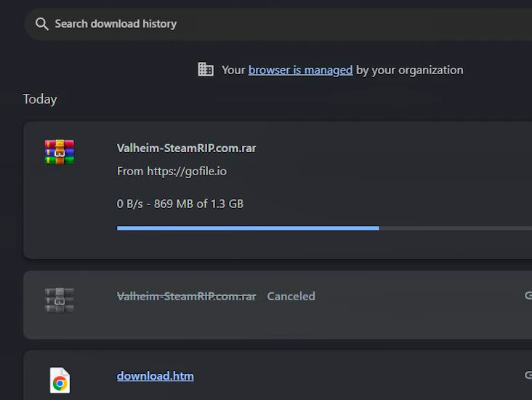Open the download.htm file link
Screen dimensions: 532x400
click(x=155, y=376)
